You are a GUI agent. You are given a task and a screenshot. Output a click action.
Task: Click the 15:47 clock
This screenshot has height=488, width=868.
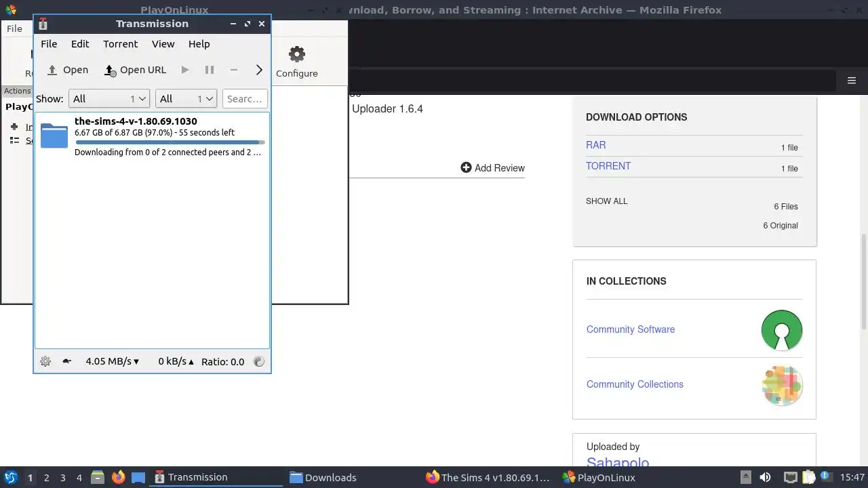852,477
